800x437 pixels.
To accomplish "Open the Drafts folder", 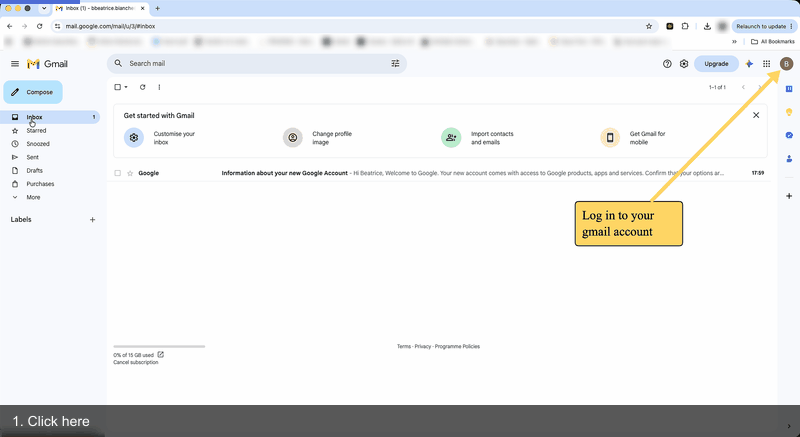I will (35, 171).
